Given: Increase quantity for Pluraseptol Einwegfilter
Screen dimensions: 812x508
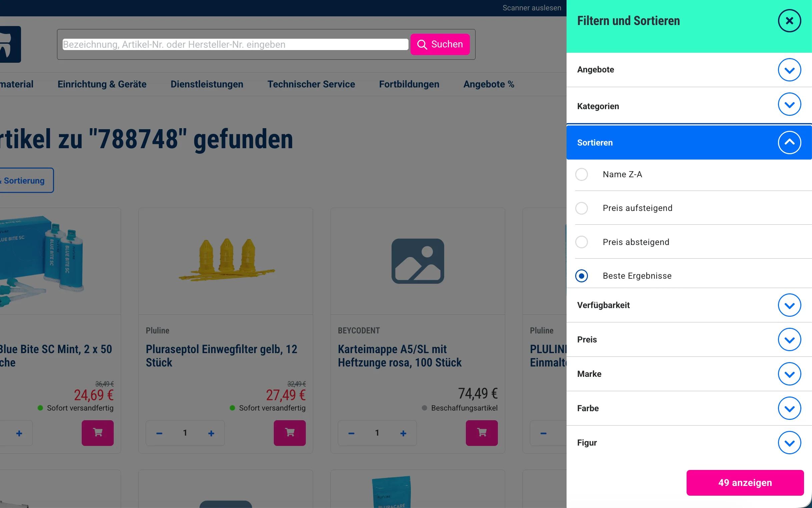Looking at the screenshot, I should click(211, 433).
